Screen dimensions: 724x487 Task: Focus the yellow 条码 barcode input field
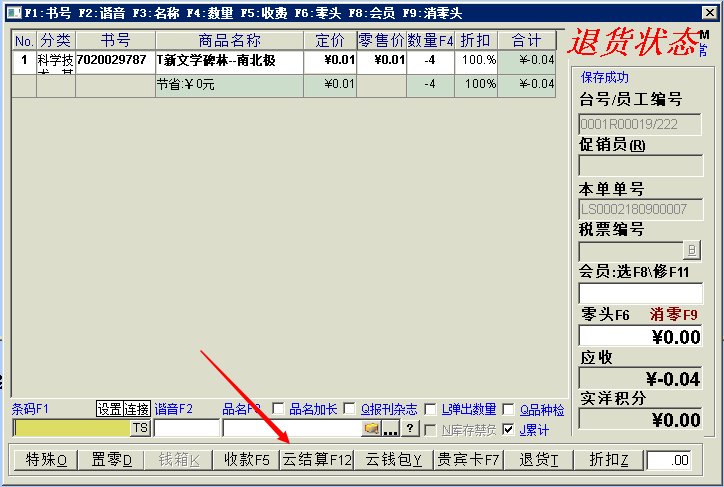pos(71,428)
